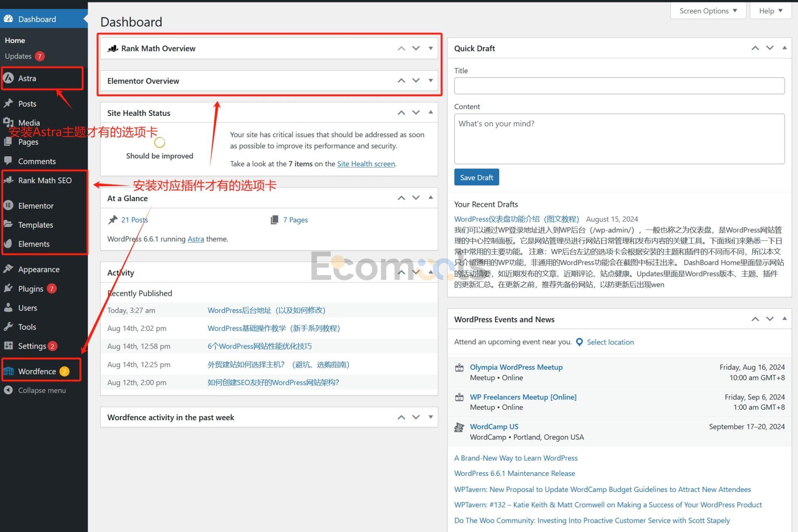Open the 21 Posts link
Screen dimensions: 798x532
pos(134,220)
